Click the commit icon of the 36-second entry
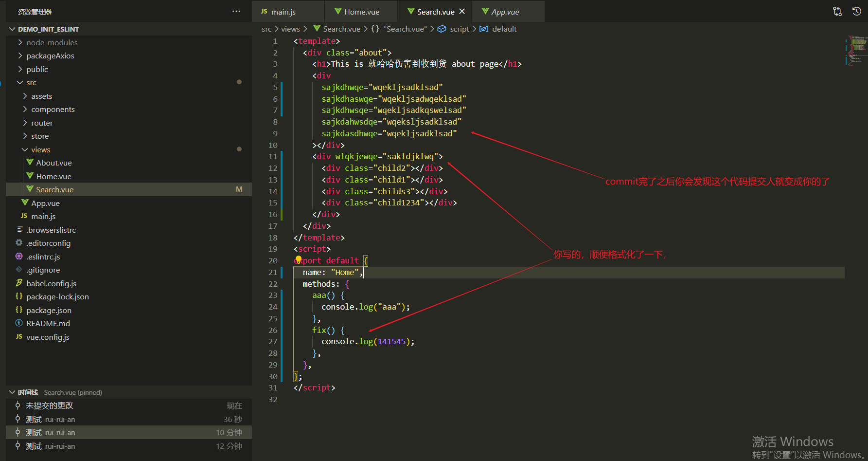The image size is (868, 461). pos(18,419)
